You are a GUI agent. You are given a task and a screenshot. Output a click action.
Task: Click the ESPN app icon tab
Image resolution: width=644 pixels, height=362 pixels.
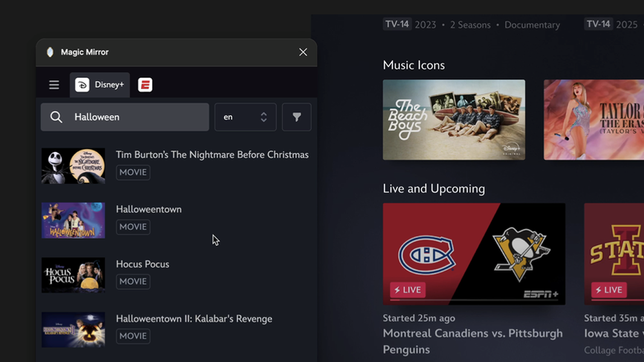145,85
